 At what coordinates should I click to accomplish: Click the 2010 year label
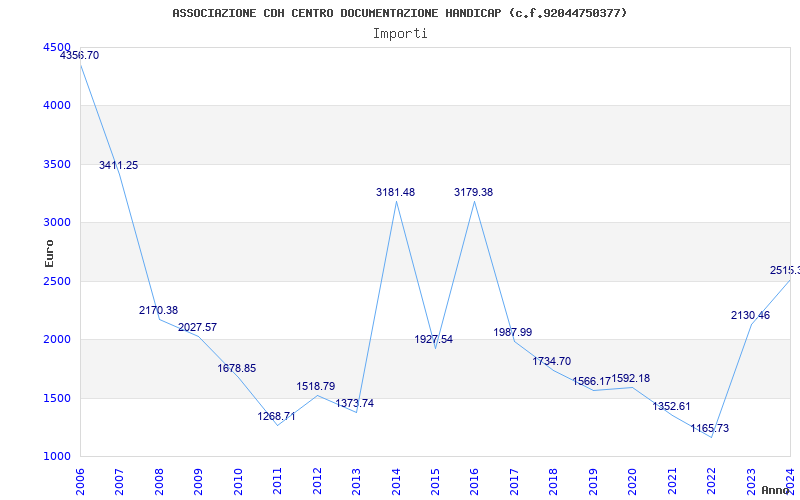click(x=238, y=481)
